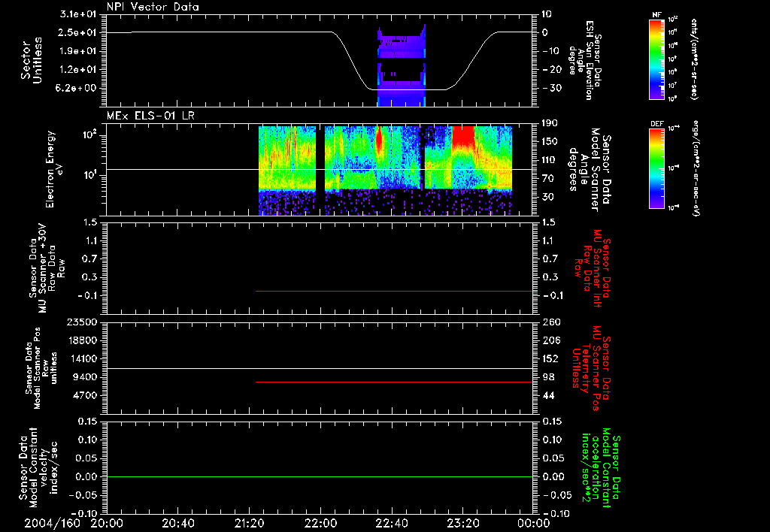Click the red telemetry line in Scanner Pos panel

[394, 382]
